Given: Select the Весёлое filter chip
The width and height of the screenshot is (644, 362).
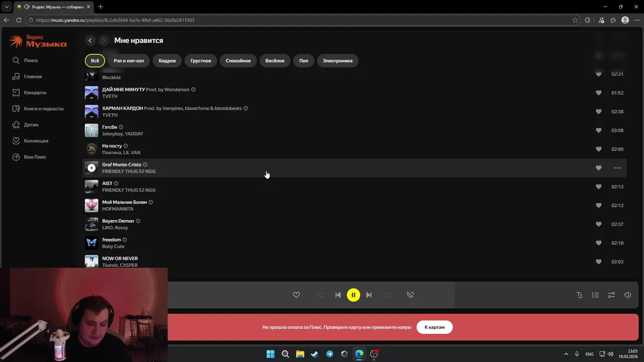Looking at the screenshot, I should pyautogui.click(x=275, y=61).
